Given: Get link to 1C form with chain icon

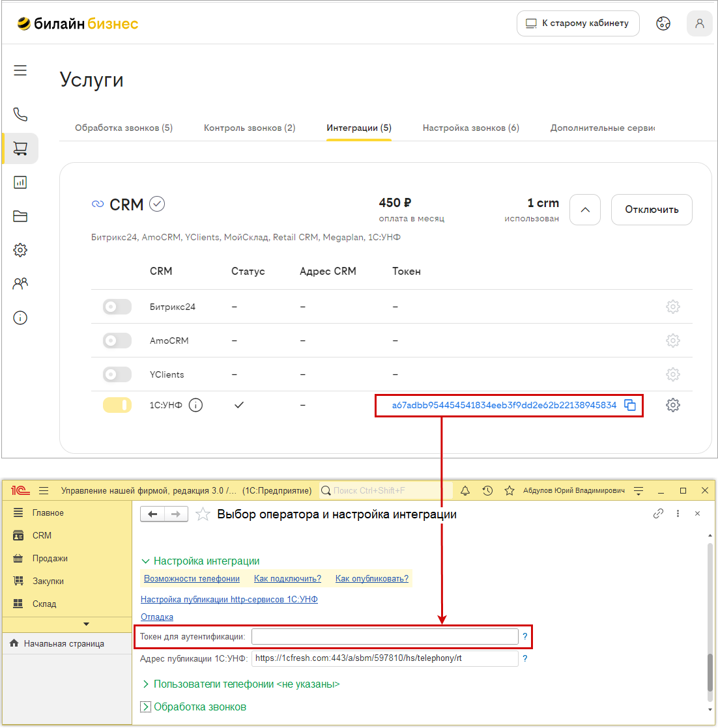Looking at the screenshot, I should point(658,514).
